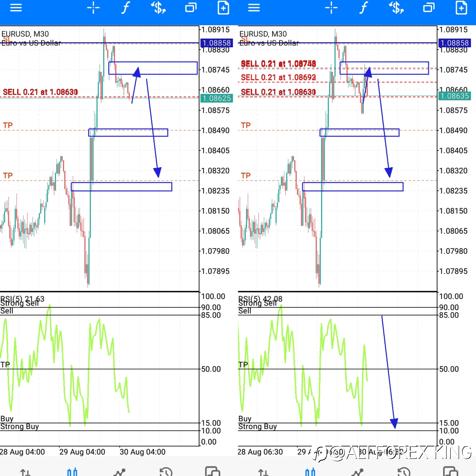476x476 pixels.
Task: Open symbol selector in right chart
Action: 396,8
